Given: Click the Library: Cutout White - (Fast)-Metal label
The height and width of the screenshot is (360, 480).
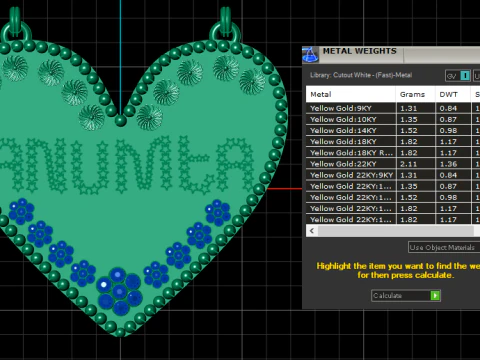Looking at the screenshot, I should [361, 75].
